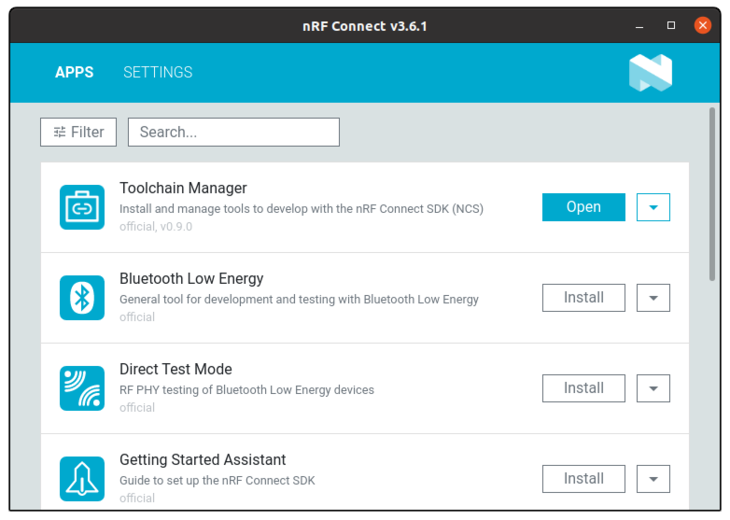Viewport: 730px width, 520px height.
Task: Click the Direct Test Mode signal icon
Action: [x=82, y=388]
